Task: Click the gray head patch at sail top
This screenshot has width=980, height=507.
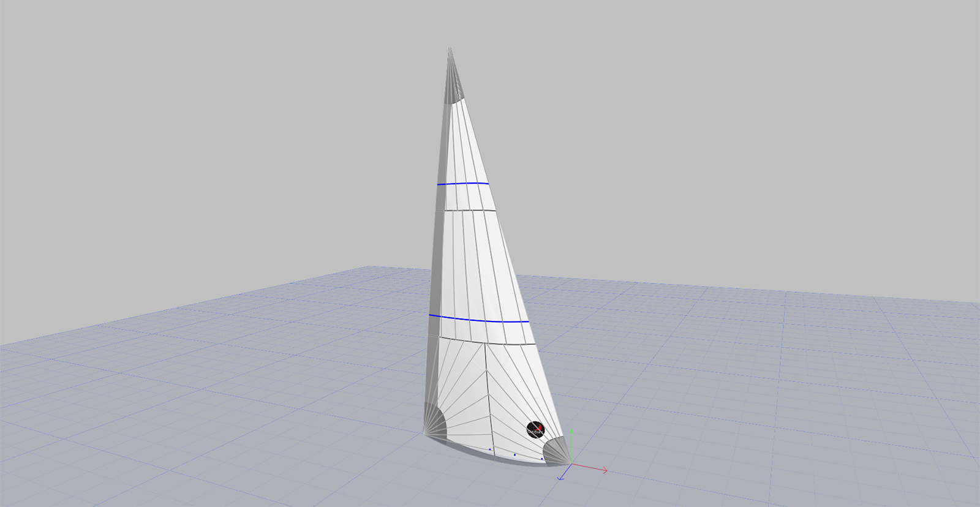Action: (x=453, y=83)
